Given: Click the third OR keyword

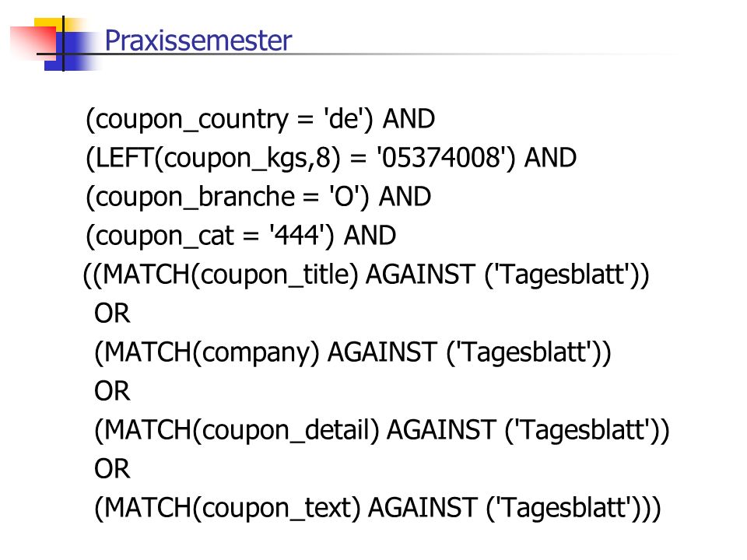Looking at the screenshot, I should point(112,469).
